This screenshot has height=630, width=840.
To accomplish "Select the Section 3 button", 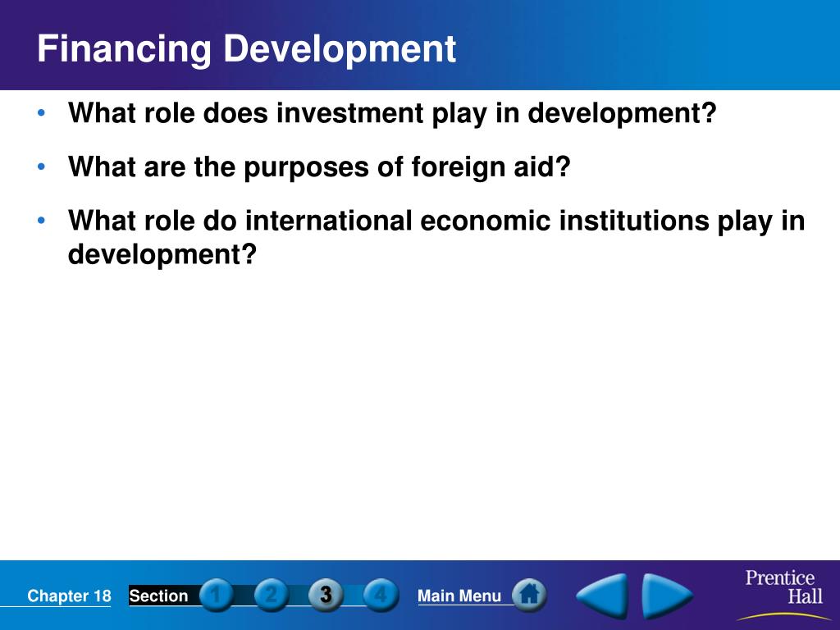I will coord(326,596).
